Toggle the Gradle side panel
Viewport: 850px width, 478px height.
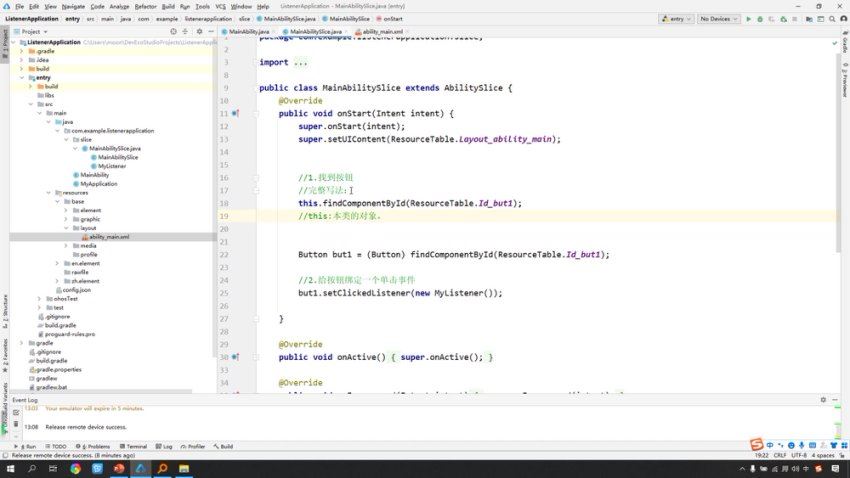(845, 42)
